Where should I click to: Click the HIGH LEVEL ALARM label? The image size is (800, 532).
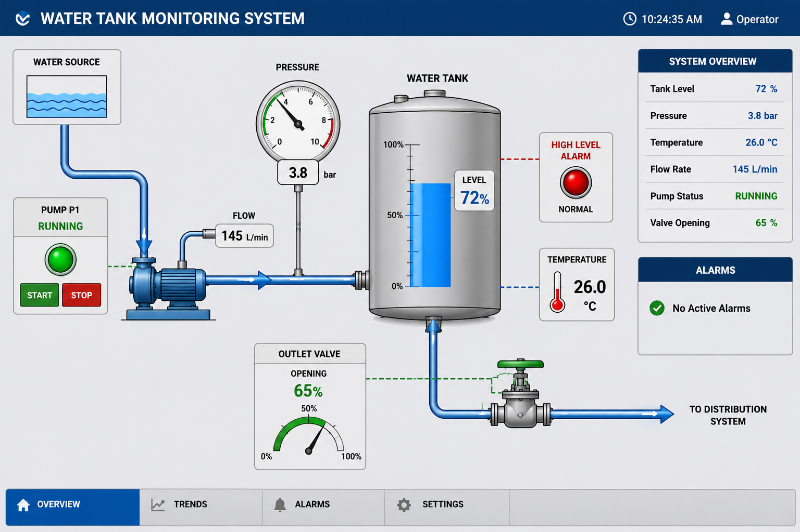coord(576,150)
